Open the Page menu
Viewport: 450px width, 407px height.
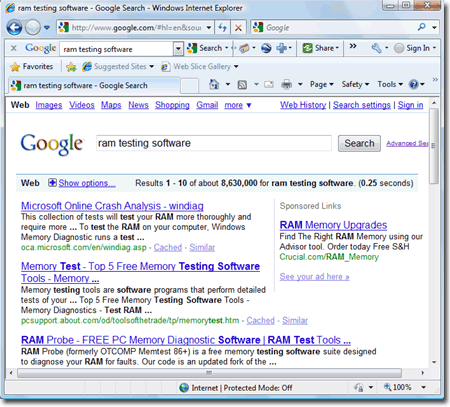321,84
